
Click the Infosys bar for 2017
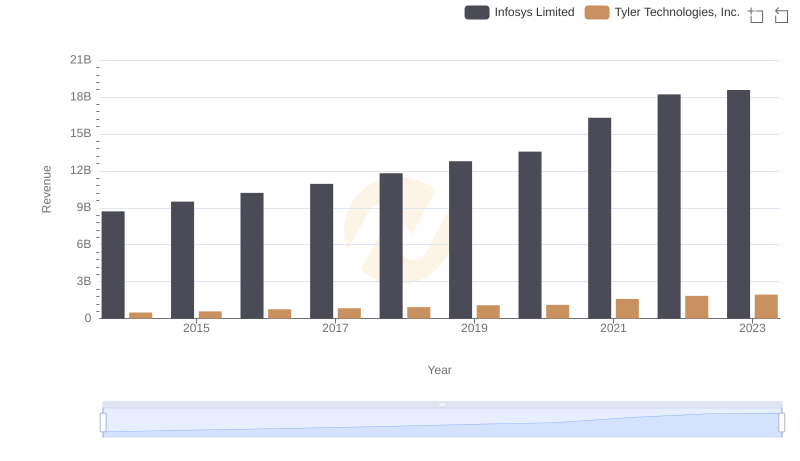tap(321, 251)
